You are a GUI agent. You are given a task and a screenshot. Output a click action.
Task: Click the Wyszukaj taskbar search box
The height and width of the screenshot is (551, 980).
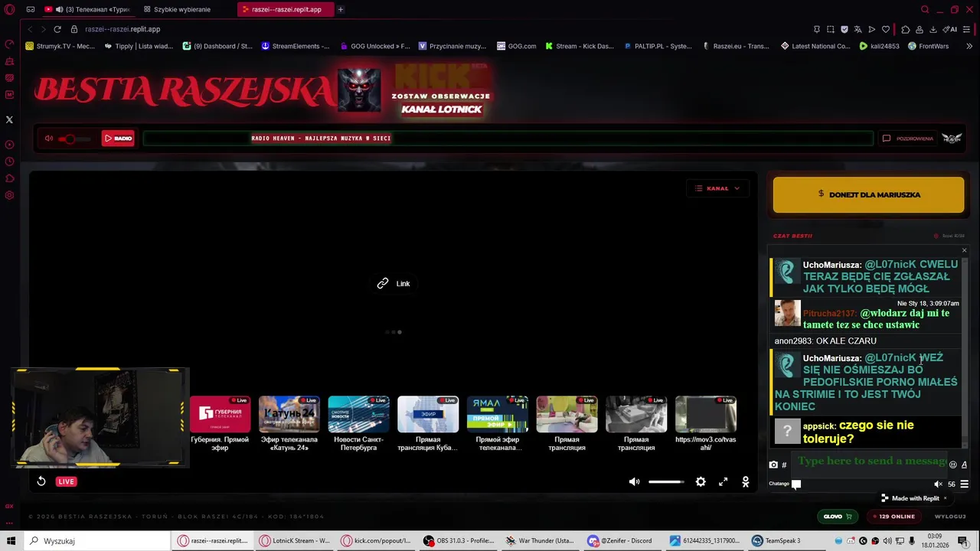coord(98,541)
